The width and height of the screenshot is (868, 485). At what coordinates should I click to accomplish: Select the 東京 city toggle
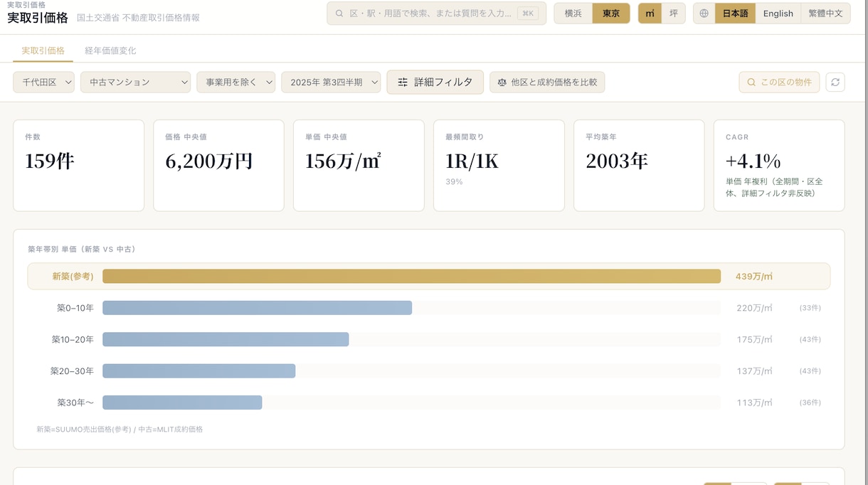coord(611,14)
